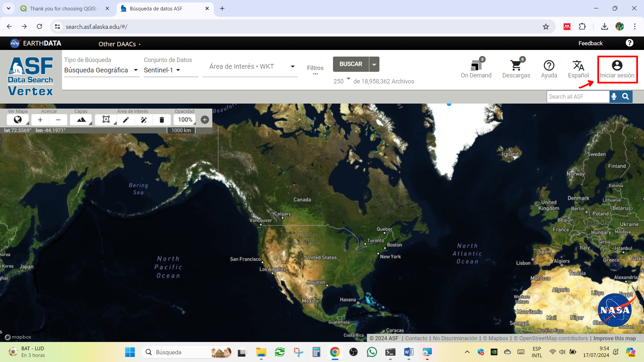The height and width of the screenshot is (362, 644).
Task: Open the Other DAACs menu
Action: pos(119,44)
